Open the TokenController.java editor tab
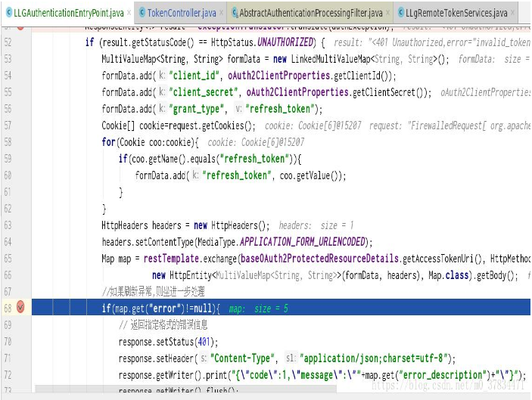The width and height of the screenshot is (532, 400). pos(182,13)
